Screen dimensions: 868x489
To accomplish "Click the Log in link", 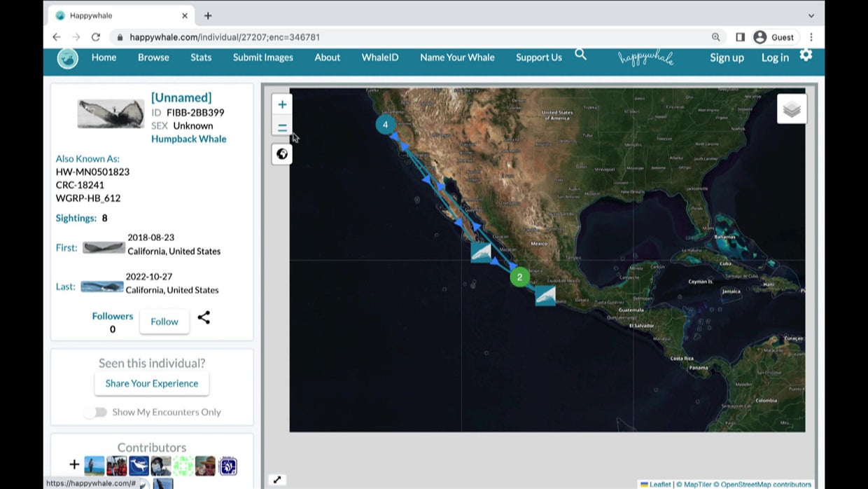I will pos(775,57).
